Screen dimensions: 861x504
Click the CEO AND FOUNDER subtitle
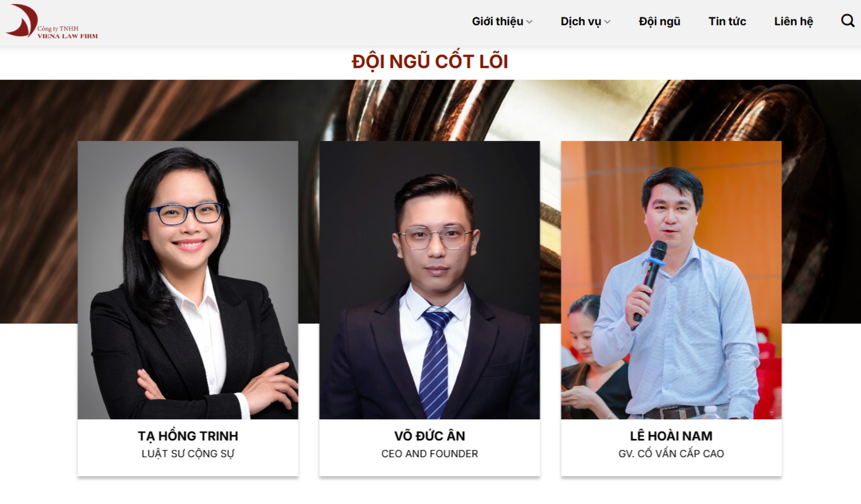tap(430, 454)
